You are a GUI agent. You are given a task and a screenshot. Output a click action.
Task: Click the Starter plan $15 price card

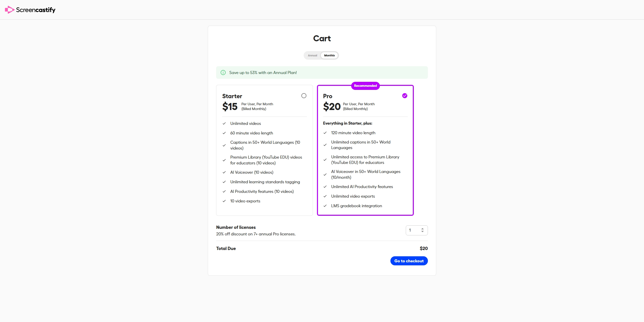[264, 150]
